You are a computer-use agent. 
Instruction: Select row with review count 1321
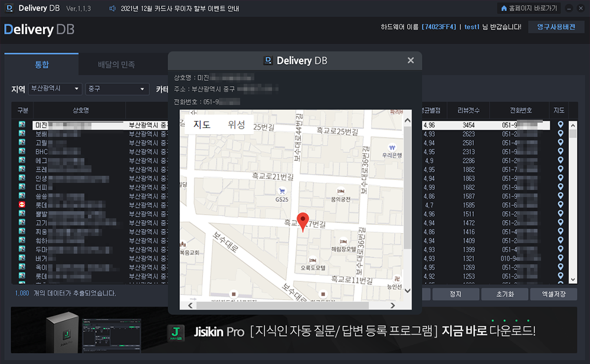468,258
